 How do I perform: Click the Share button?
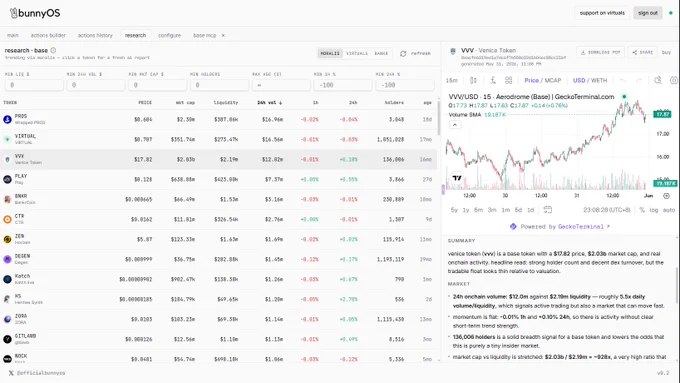click(642, 52)
